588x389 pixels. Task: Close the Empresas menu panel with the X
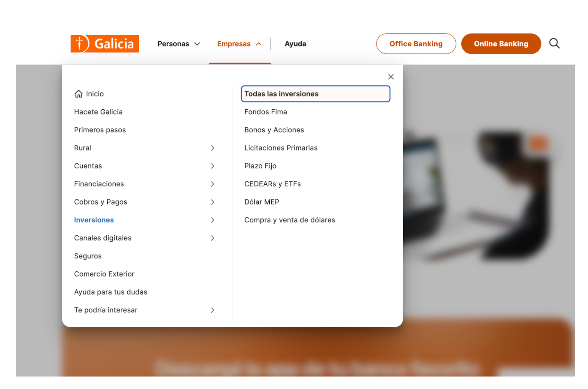(390, 77)
